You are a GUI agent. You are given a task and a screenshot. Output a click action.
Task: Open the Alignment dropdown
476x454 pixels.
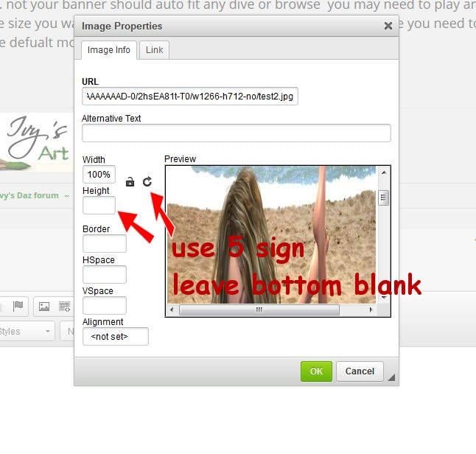(116, 337)
